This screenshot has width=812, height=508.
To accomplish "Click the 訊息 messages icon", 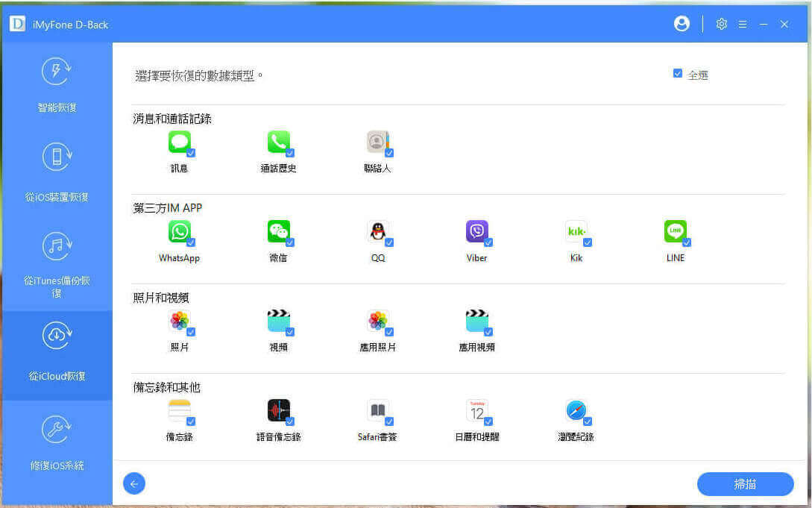I will (x=179, y=142).
